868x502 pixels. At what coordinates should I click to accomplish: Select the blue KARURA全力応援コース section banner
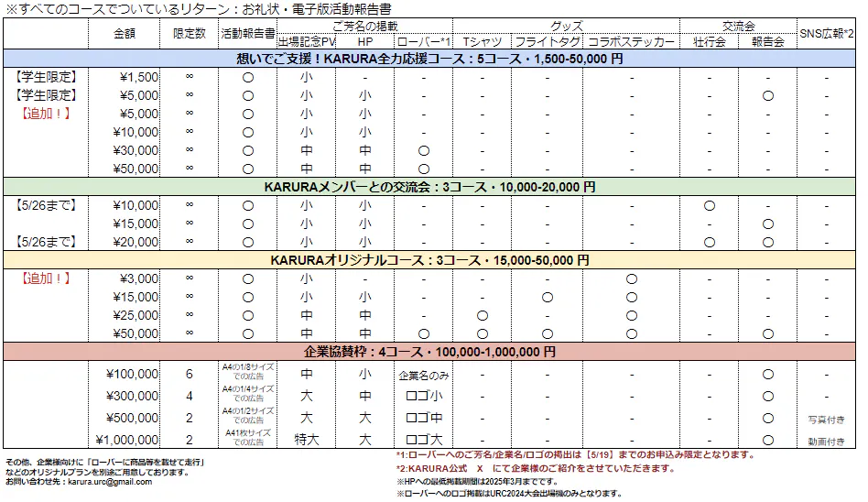pos(430,59)
